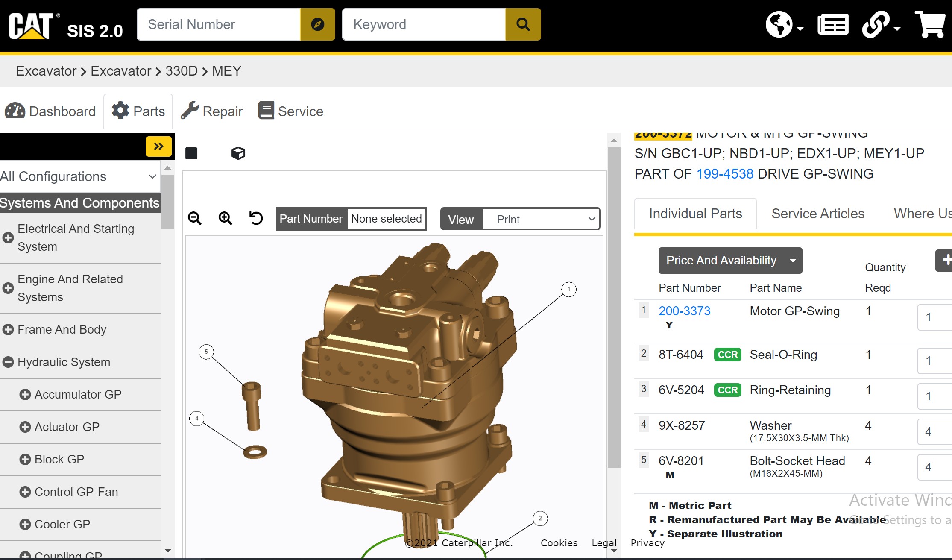
Task: Switch to the Repair tab
Action: click(212, 111)
